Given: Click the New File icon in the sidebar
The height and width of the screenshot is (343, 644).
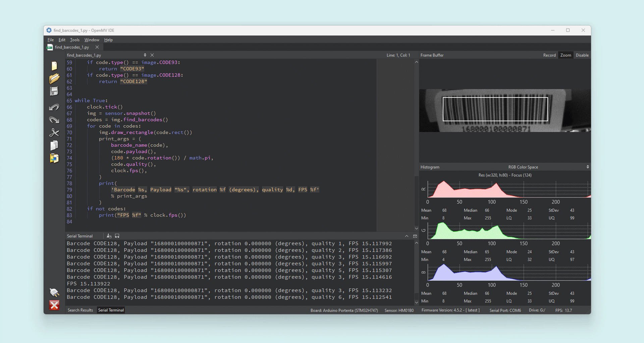Looking at the screenshot, I should 54,66.
